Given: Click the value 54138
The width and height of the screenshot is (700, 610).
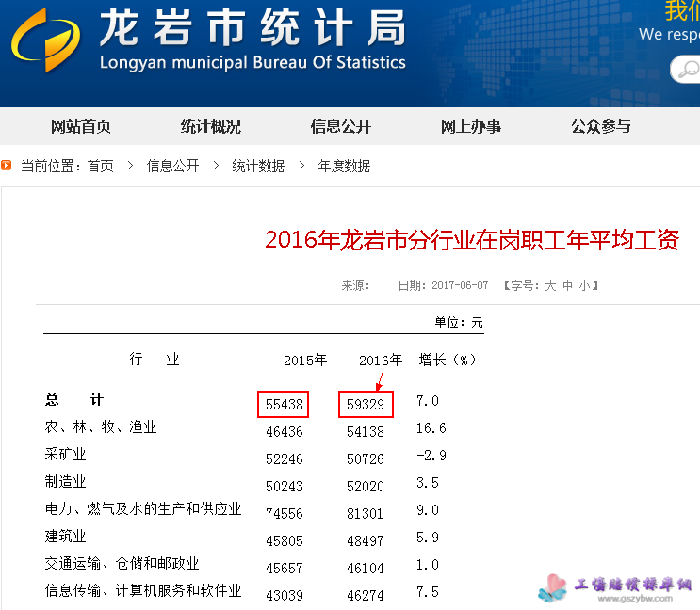Looking at the screenshot, I should point(366,432).
